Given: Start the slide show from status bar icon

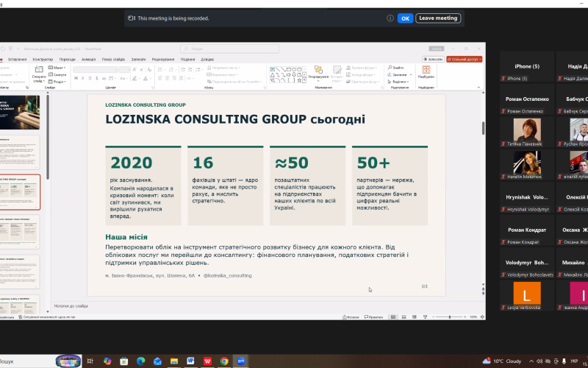Looking at the screenshot, I should [425, 317].
